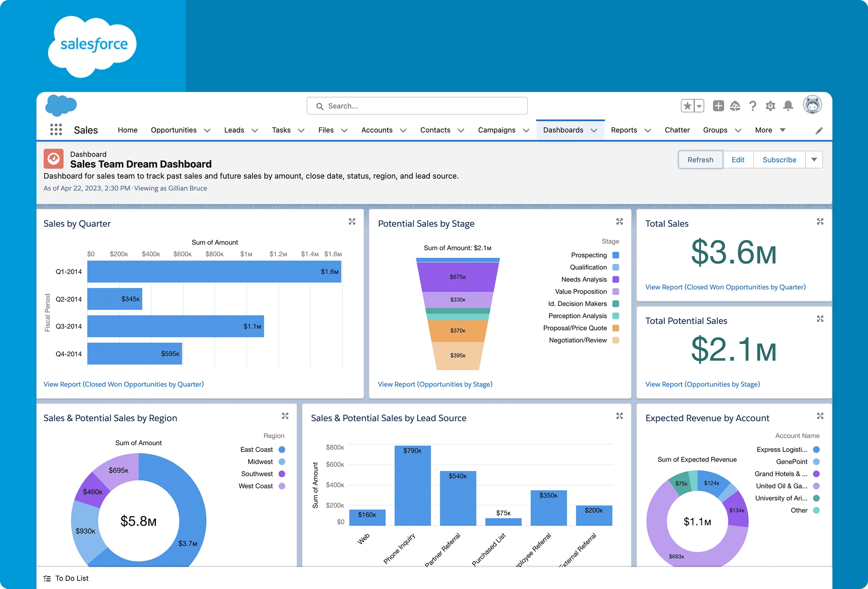Viewport: 868px width, 589px height.
Task: Open the To Do List utility item
Action: [66, 578]
